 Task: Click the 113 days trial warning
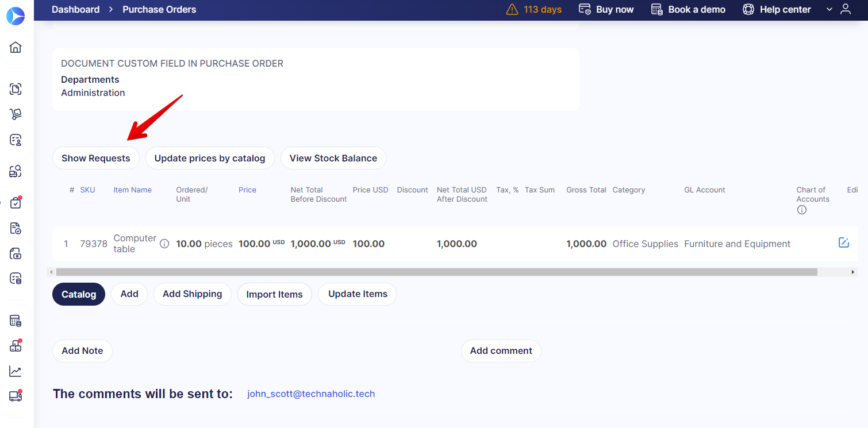click(534, 9)
